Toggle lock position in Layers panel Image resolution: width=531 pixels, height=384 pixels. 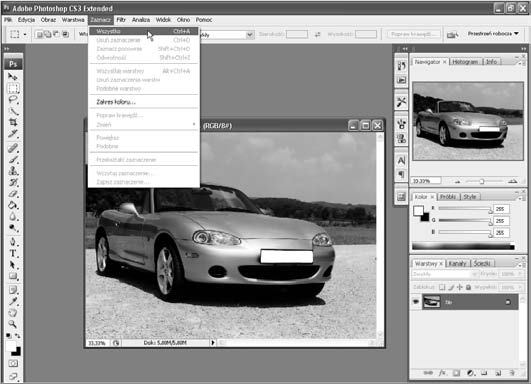[x=460, y=287]
